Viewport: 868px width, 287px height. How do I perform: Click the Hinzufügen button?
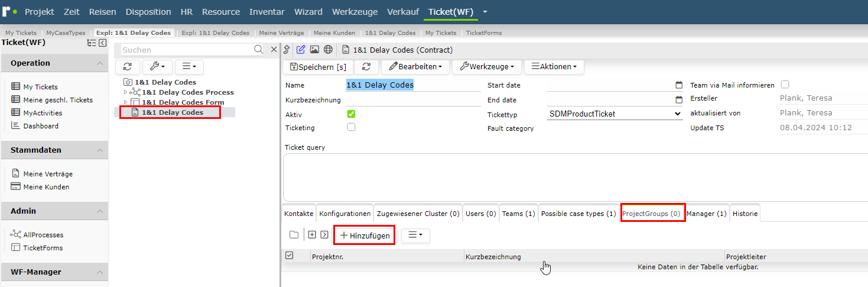(x=365, y=235)
